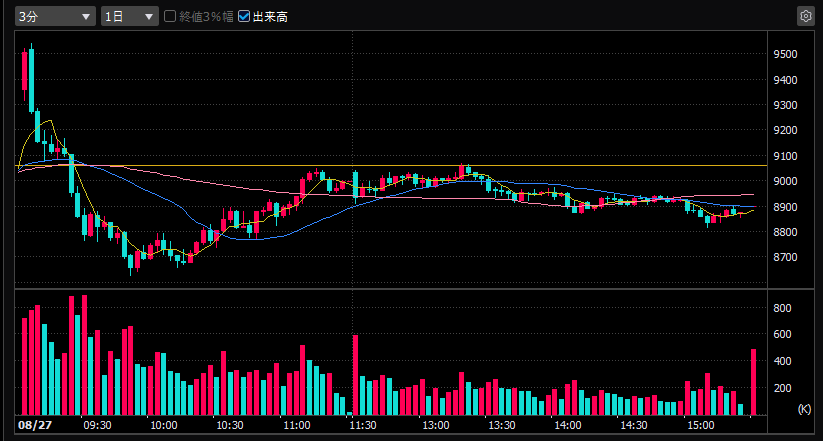Uncheck the 出来高 volume checkbox
The height and width of the screenshot is (441, 823).
[x=244, y=16]
